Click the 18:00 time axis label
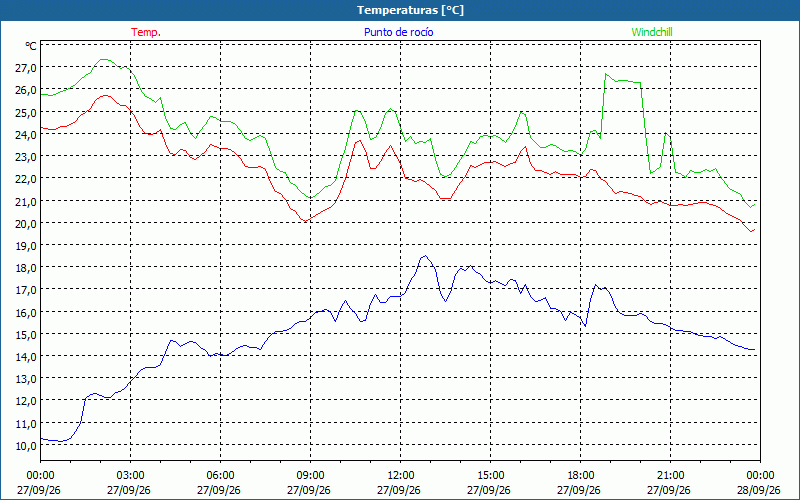The height and width of the screenshot is (500, 800). click(x=581, y=476)
